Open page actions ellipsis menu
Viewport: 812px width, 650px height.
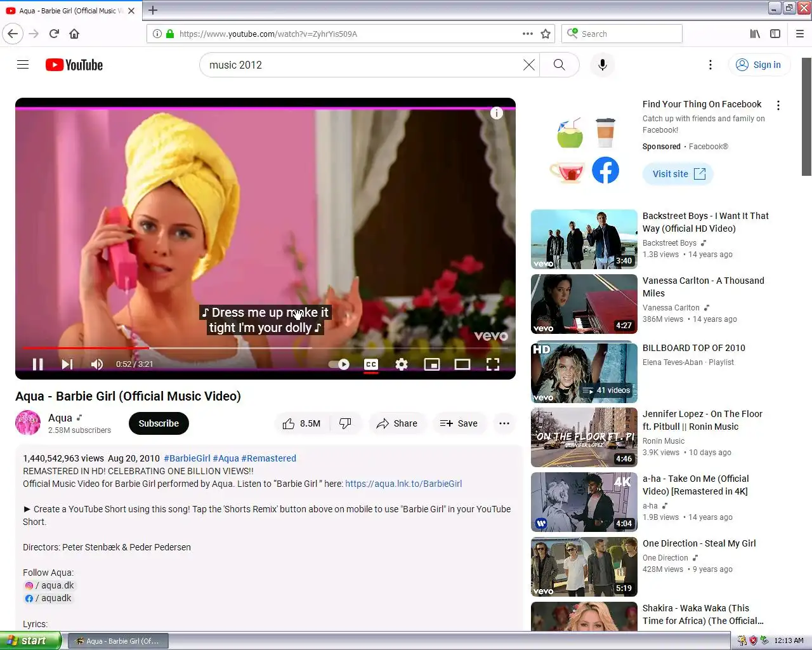click(x=528, y=34)
